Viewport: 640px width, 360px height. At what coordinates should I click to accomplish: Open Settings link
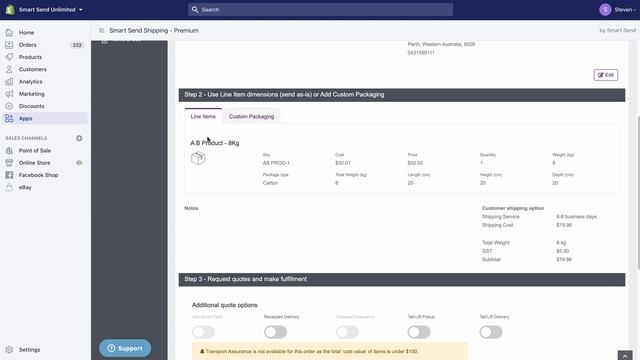point(29,350)
